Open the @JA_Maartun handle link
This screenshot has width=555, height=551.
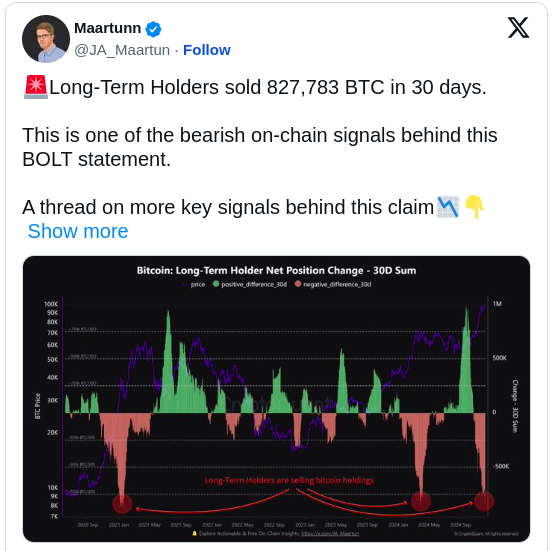tap(122, 50)
